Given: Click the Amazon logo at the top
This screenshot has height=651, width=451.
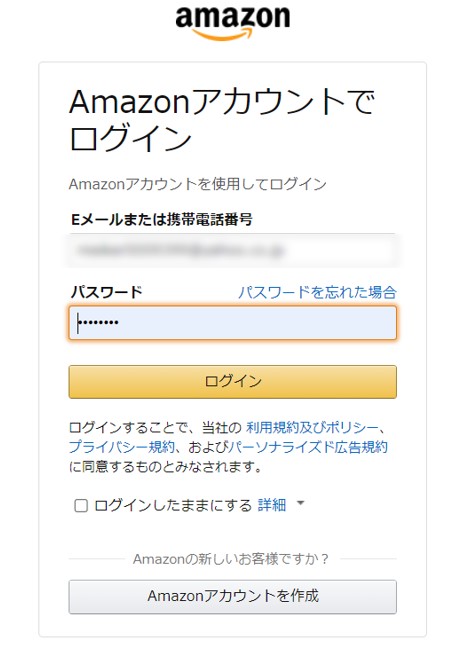Looking at the screenshot, I should tap(233, 22).
